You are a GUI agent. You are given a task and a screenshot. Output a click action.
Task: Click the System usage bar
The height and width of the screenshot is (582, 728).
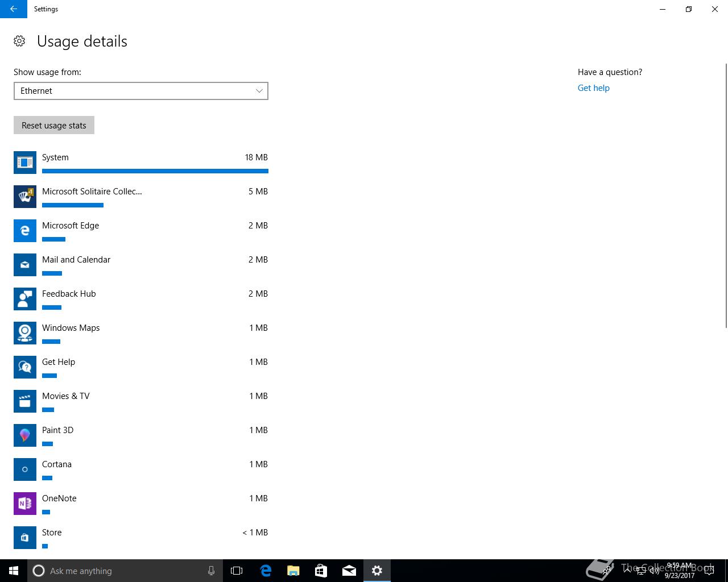tap(155, 171)
